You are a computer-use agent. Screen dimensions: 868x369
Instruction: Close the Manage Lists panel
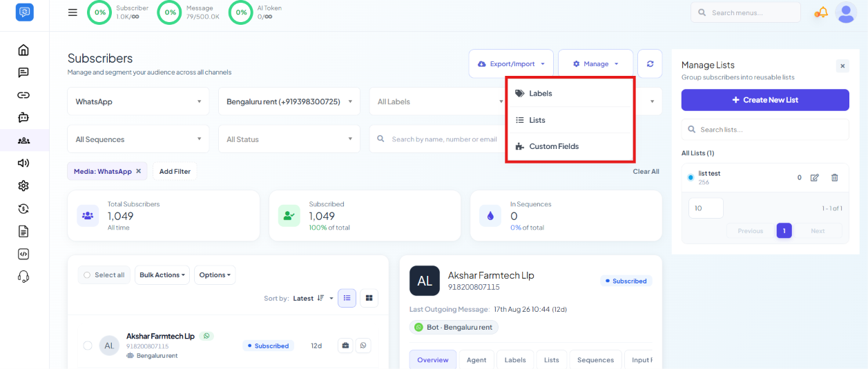click(842, 66)
